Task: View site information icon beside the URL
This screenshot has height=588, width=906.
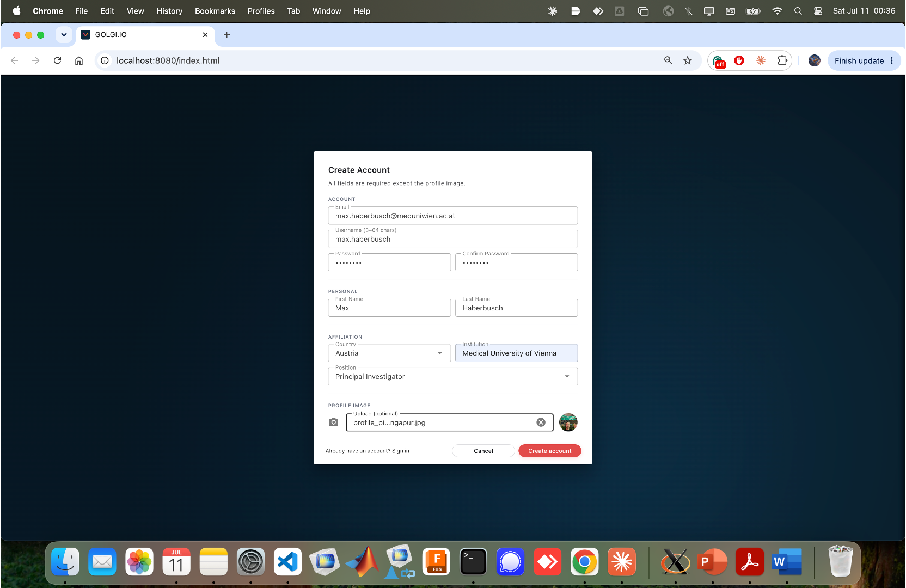Action: pos(105,60)
